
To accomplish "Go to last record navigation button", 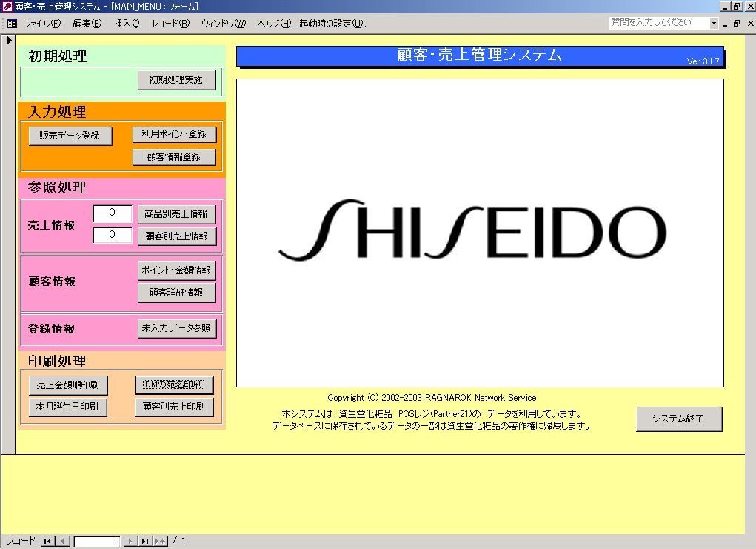I will (145, 541).
